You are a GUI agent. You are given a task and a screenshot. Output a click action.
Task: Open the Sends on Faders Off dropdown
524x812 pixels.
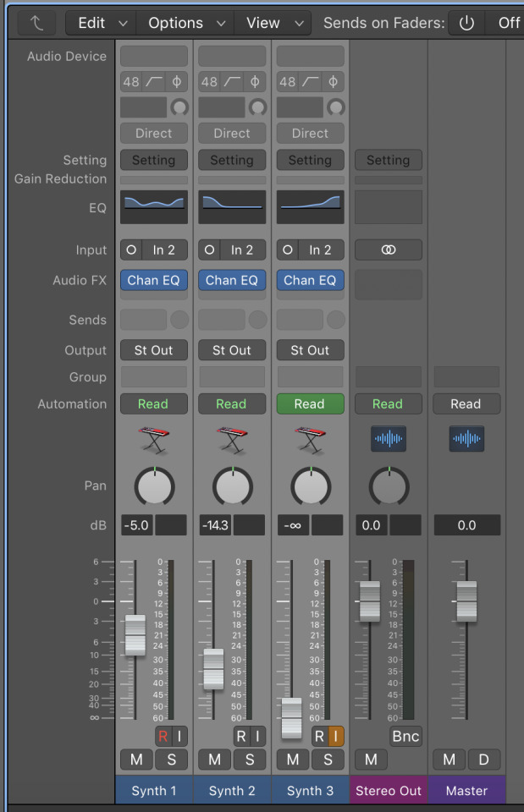505,23
